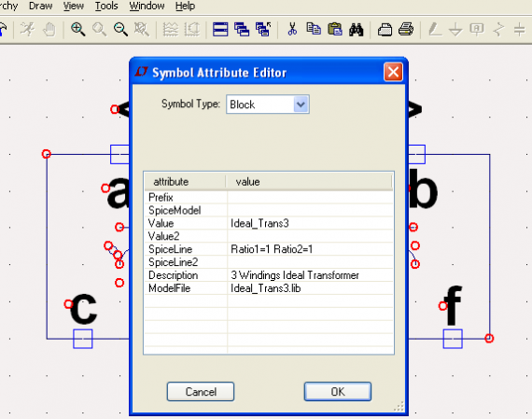The width and height of the screenshot is (532, 419).
Task: Confirm the dialog with OK
Action: click(x=338, y=392)
